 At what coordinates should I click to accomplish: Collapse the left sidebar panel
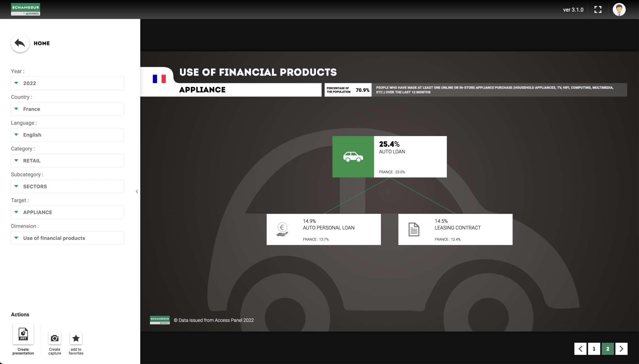point(137,192)
